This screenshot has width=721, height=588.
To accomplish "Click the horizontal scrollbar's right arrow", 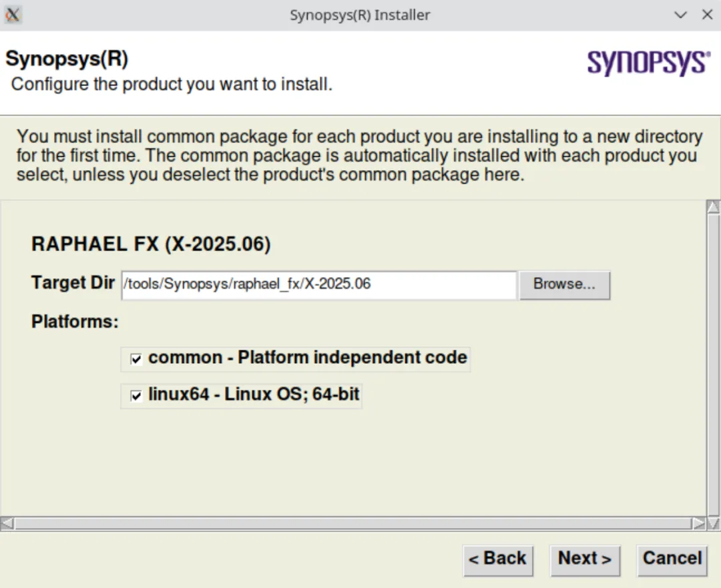I will [698, 524].
